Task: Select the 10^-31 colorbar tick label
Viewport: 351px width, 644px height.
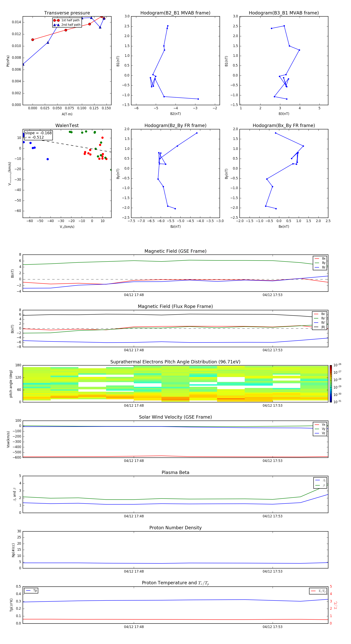Action: pyautogui.click(x=337, y=402)
